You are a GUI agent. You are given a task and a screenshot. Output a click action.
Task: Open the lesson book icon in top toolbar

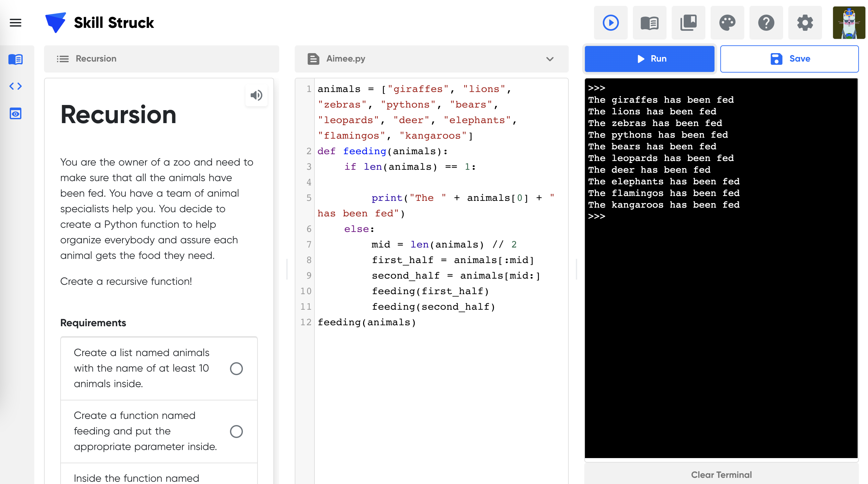[x=649, y=23]
